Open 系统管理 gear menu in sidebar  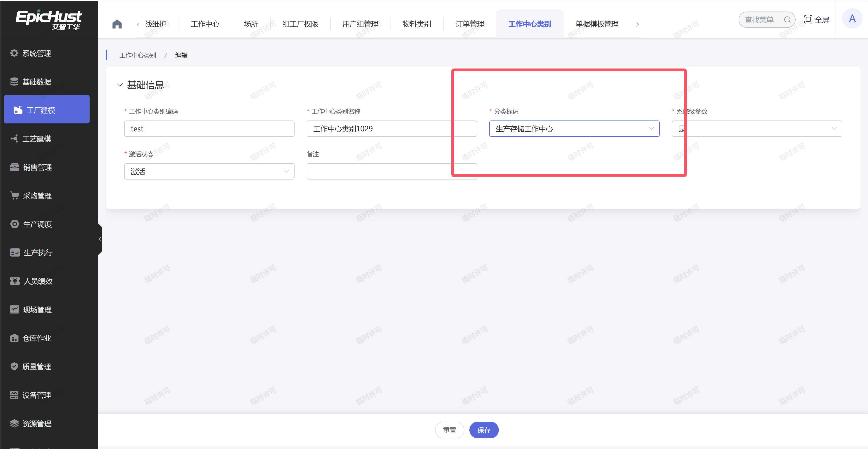pyautogui.click(x=36, y=53)
